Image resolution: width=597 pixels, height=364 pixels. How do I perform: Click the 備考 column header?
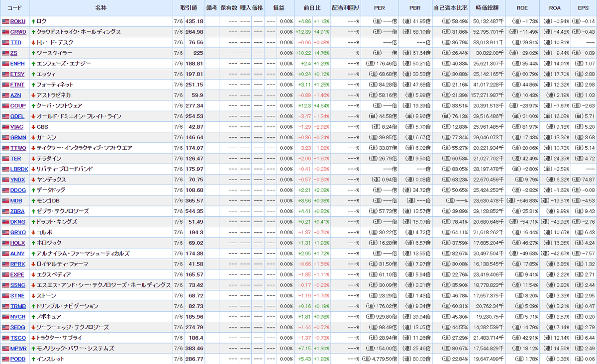pos(212,8)
